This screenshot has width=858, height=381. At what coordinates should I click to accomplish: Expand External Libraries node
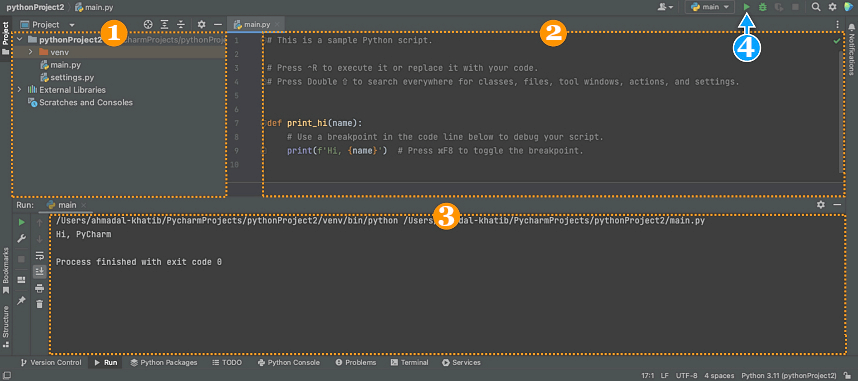click(x=20, y=90)
